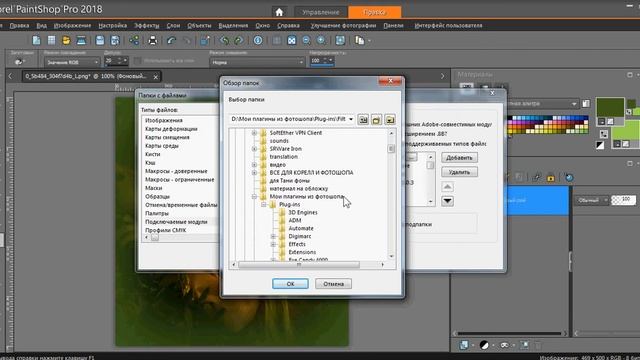Expand the Digimarc folder

point(273,236)
